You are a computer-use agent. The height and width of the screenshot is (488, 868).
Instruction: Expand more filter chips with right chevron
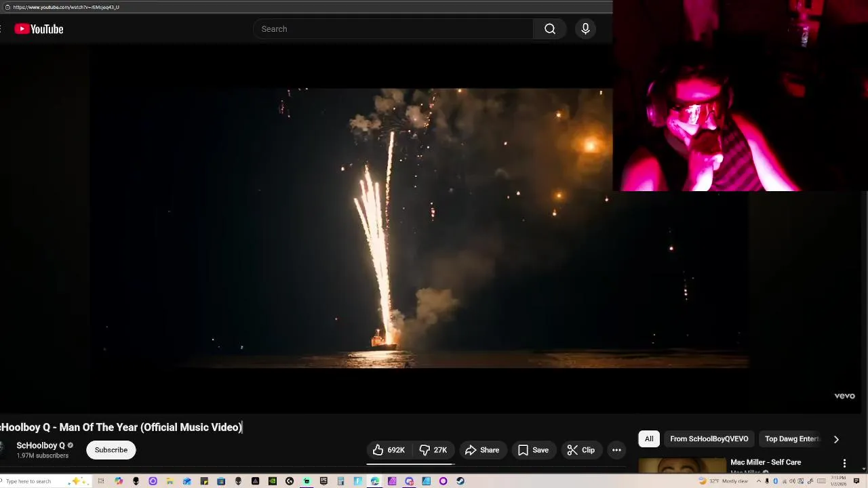pyautogui.click(x=836, y=439)
